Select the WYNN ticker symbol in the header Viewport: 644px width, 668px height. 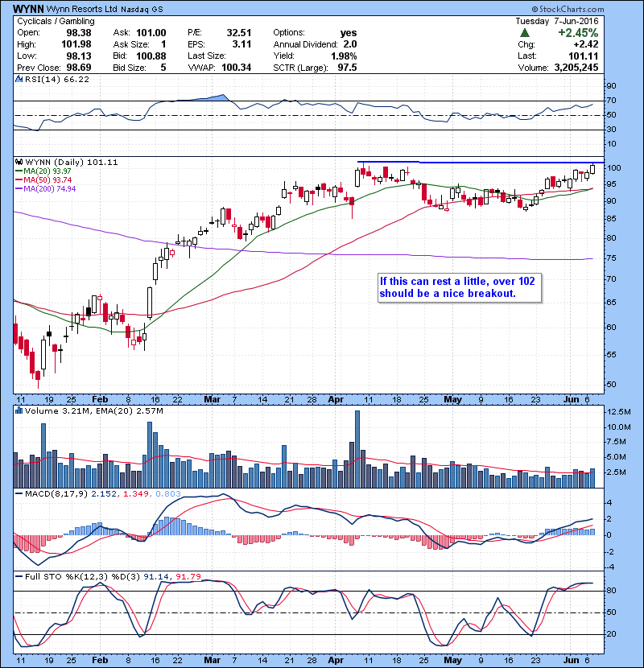pyautogui.click(x=28, y=9)
